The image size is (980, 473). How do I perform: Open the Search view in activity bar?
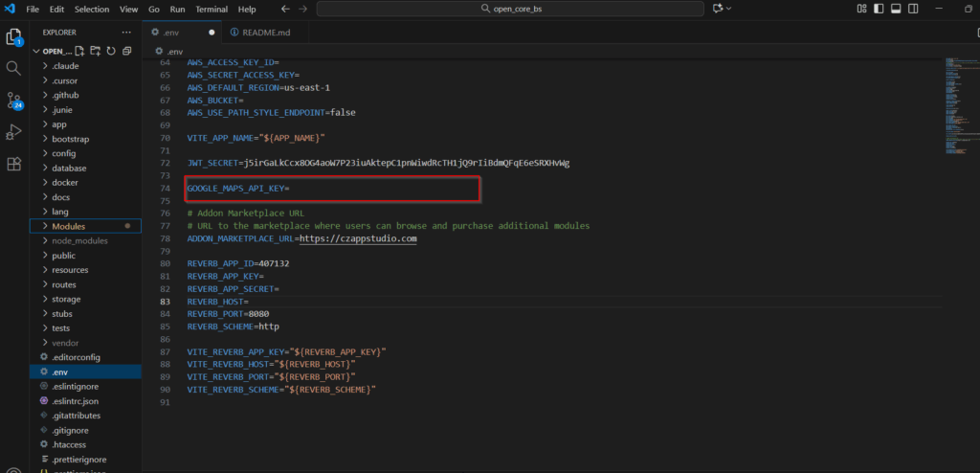[13, 68]
